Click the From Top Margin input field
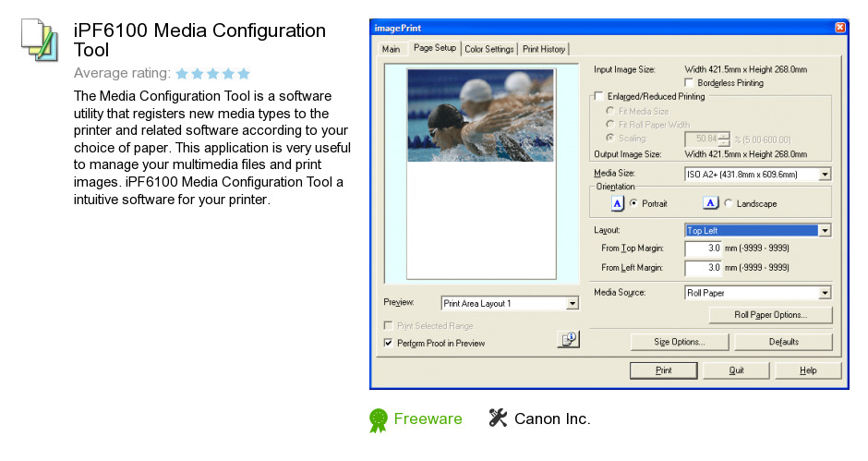Screen dimensions: 868x461 [x=703, y=249]
